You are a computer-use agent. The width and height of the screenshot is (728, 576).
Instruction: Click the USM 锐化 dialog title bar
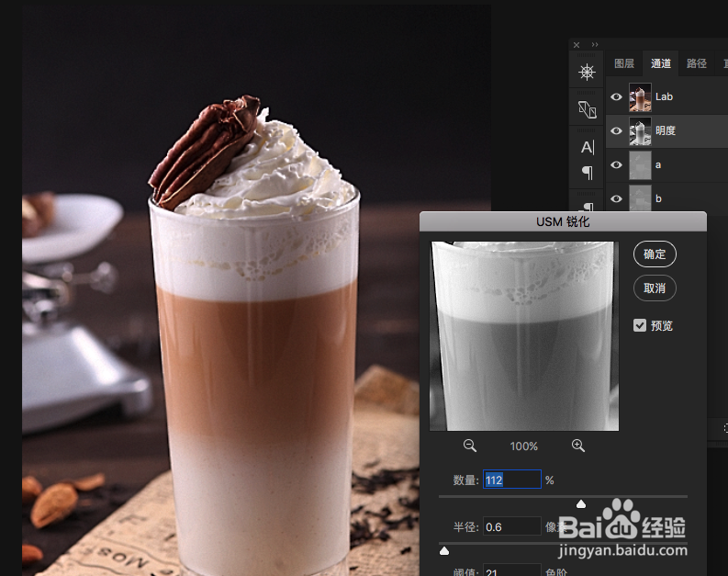click(x=563, y=221)
